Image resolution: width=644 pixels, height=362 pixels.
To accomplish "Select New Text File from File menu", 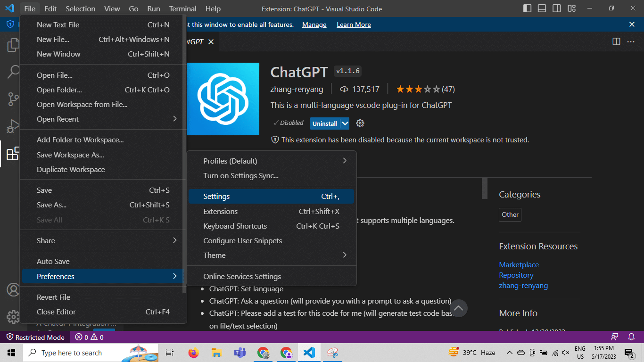I will [103, 25].
